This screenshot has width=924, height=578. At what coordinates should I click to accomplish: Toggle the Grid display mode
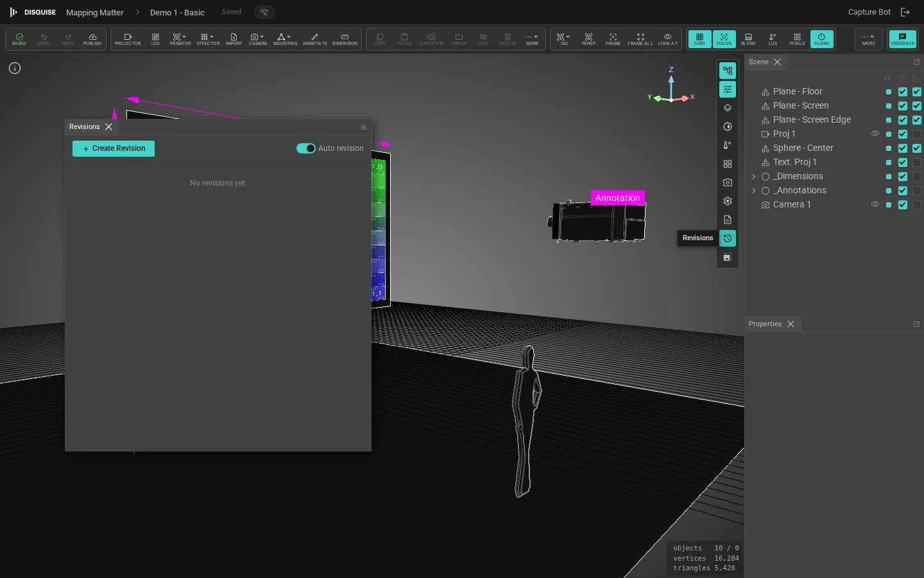pyautogui.click(x=699, y=39)
